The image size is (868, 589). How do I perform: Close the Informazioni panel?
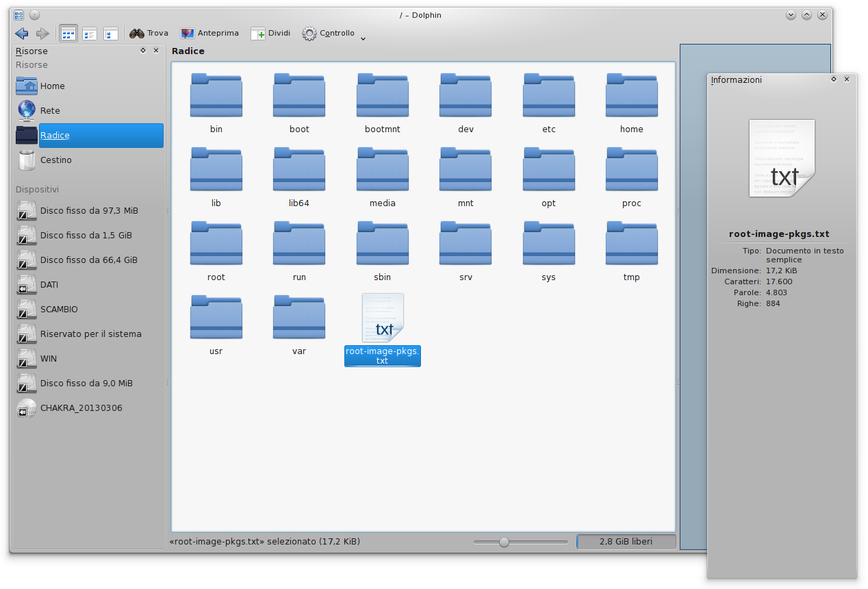pos(847,79)
